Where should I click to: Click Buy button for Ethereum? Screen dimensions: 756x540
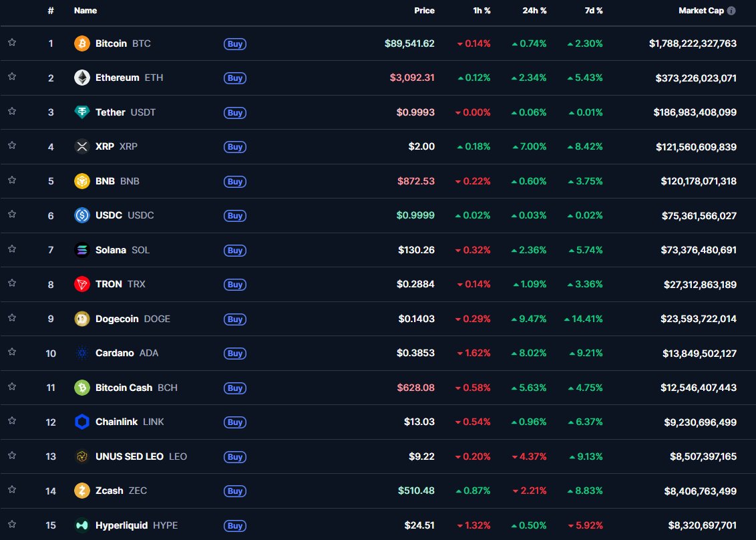tap(235, 78)
